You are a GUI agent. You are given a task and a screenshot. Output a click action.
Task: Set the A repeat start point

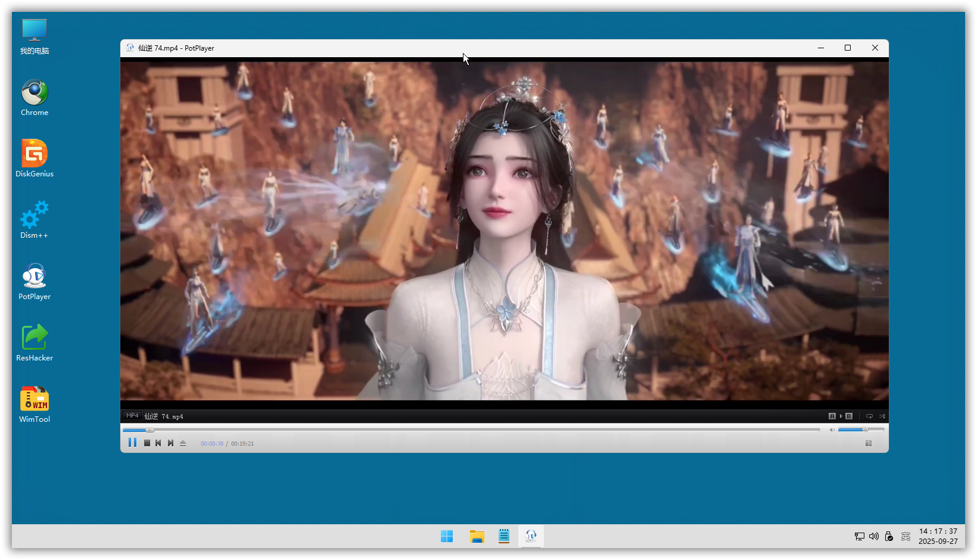832,416
